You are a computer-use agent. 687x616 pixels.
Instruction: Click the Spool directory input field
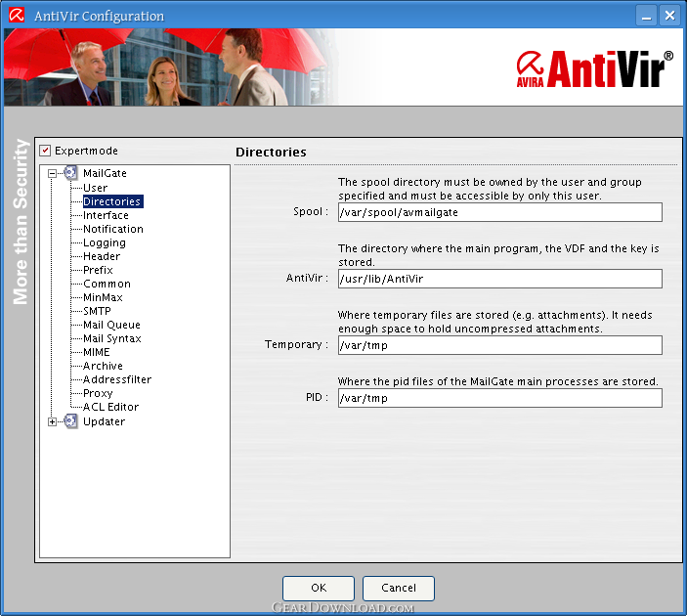500,212
